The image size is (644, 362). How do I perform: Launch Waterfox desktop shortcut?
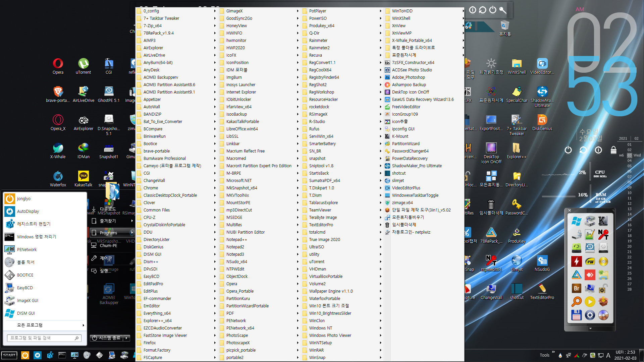(x=58, y=179)
